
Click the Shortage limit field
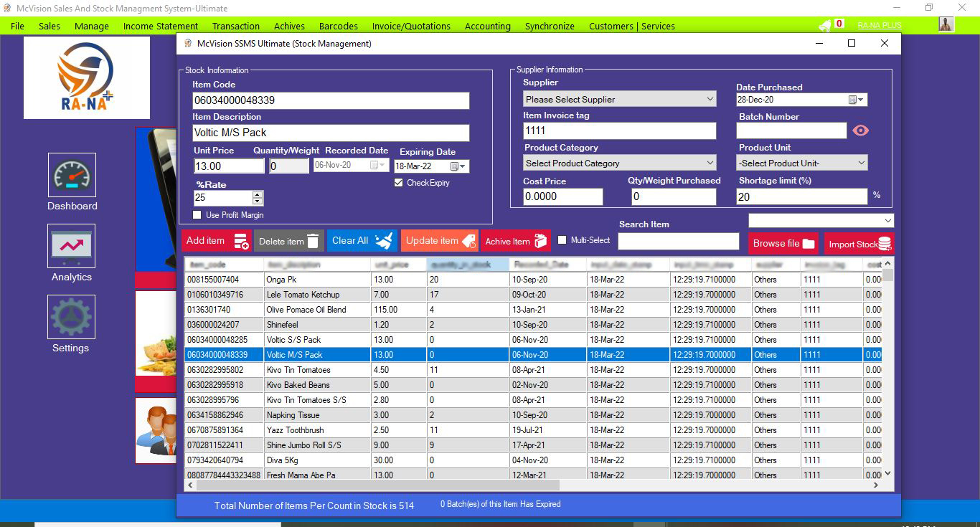pos(802,196)
